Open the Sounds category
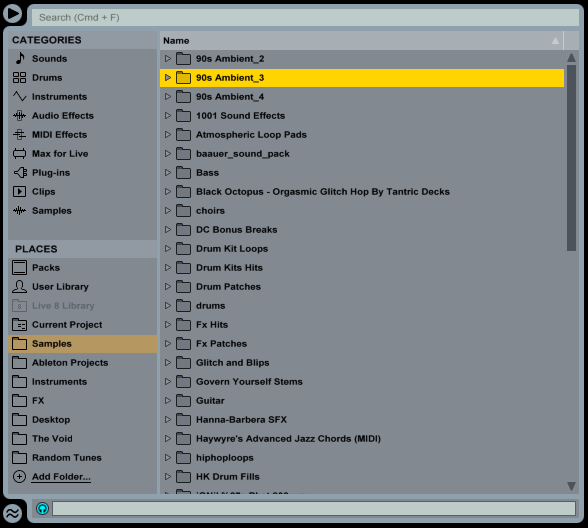Viewport: 588px width, 528px height. (82, 58)
